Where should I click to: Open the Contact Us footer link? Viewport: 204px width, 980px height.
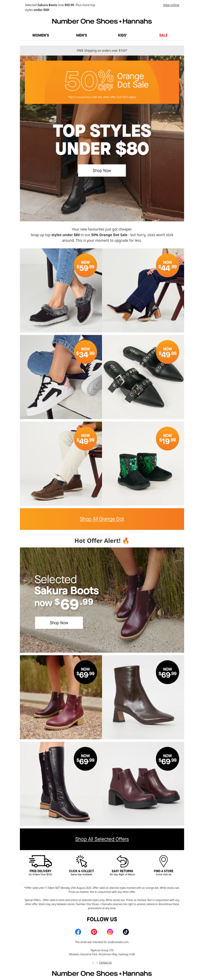tap(105, 963)
